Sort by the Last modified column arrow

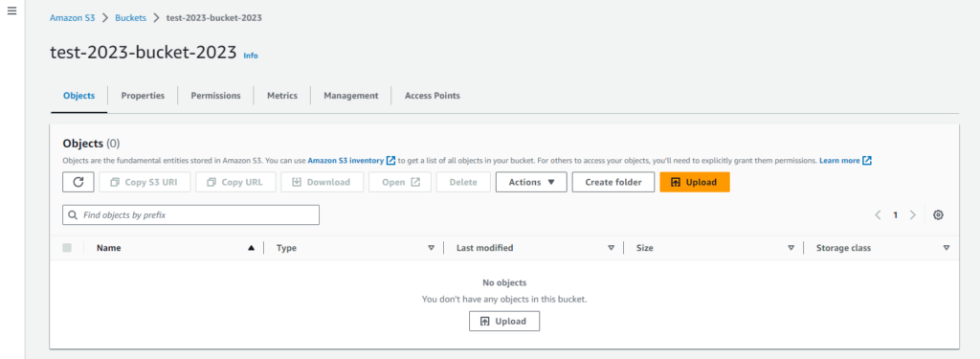click(x=611, y=248)
